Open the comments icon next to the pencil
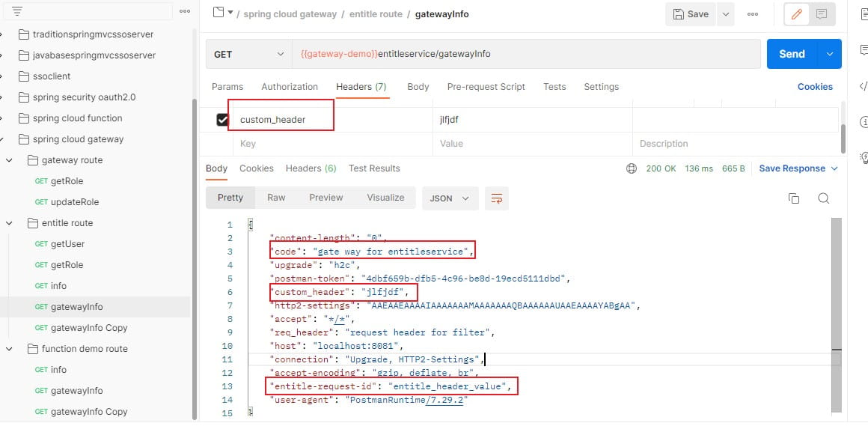This screenshot has height=426, width=868. [x=821, y=14]
